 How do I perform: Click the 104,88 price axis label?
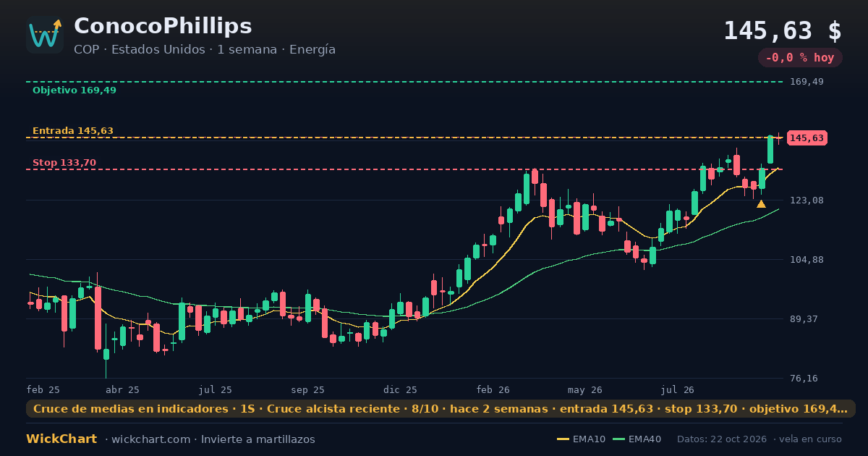point(807,260)
